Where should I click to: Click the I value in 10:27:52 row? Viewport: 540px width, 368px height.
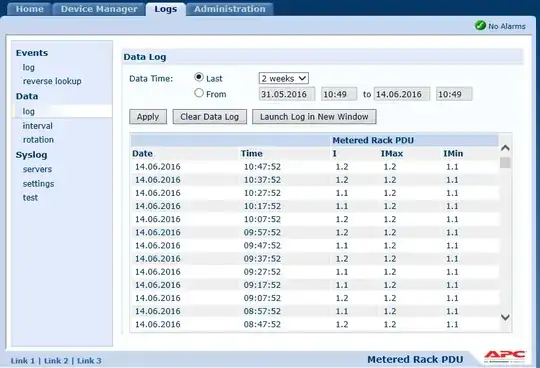tap(342, 193)
